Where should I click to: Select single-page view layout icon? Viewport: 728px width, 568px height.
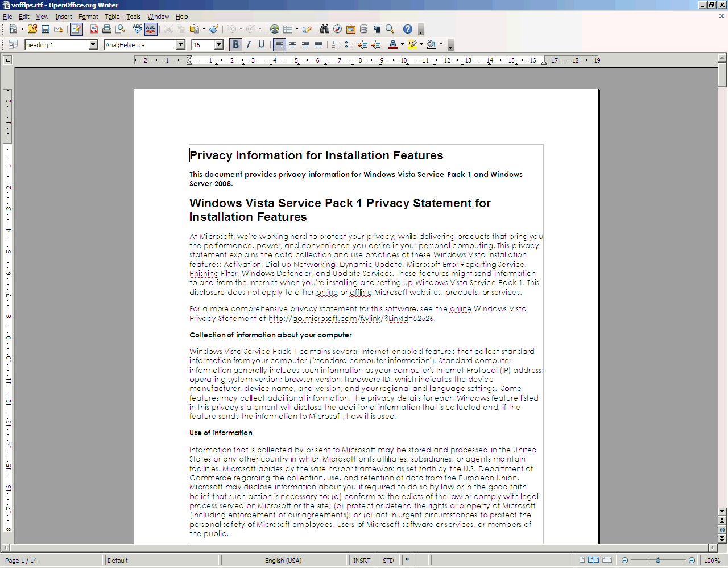582,560
